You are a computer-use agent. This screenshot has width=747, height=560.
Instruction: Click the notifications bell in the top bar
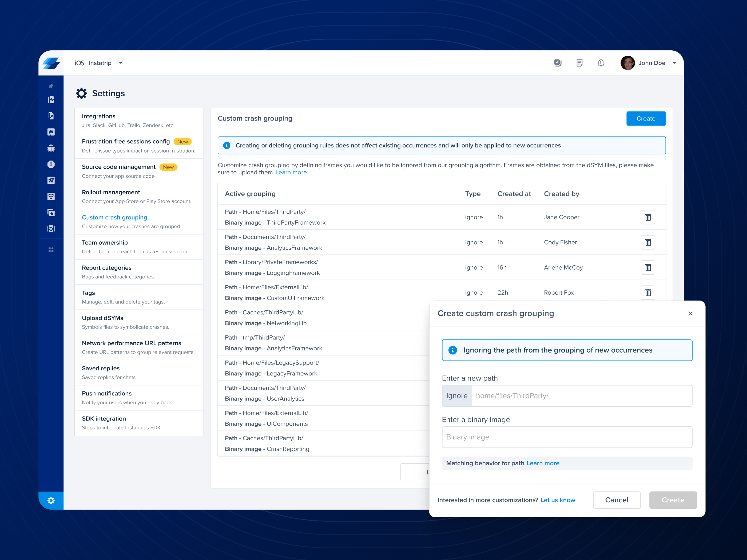click(x=601, y=63)
